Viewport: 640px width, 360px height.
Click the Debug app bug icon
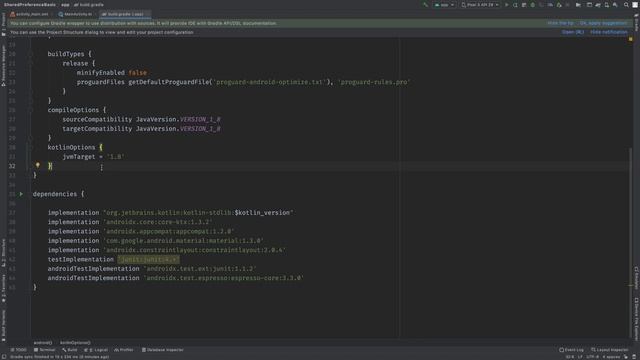click(533, 5)
